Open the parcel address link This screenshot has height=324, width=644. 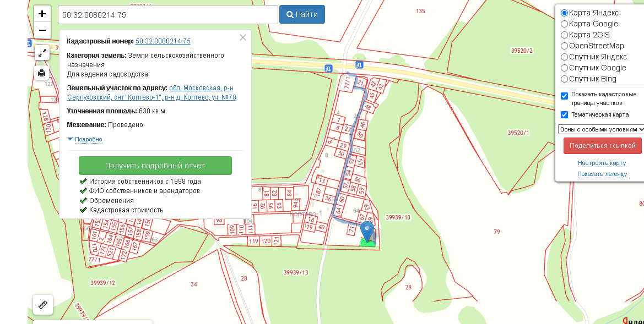151,92
